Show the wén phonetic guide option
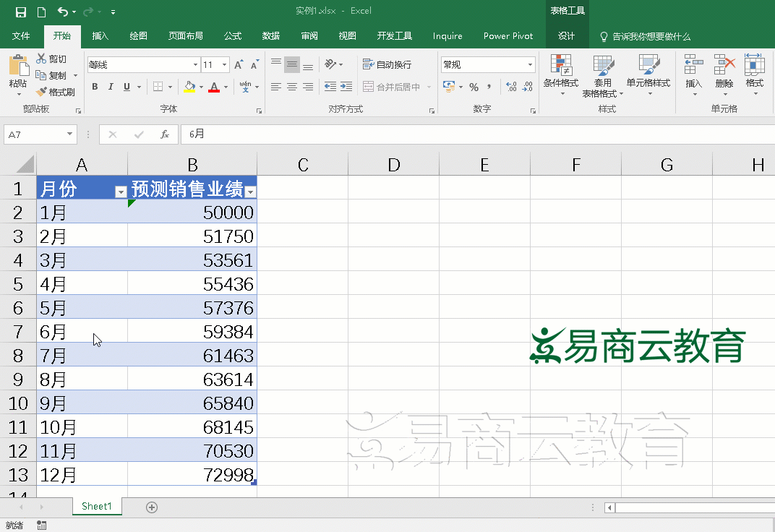775x532 pixels. (x=245, y=87)
